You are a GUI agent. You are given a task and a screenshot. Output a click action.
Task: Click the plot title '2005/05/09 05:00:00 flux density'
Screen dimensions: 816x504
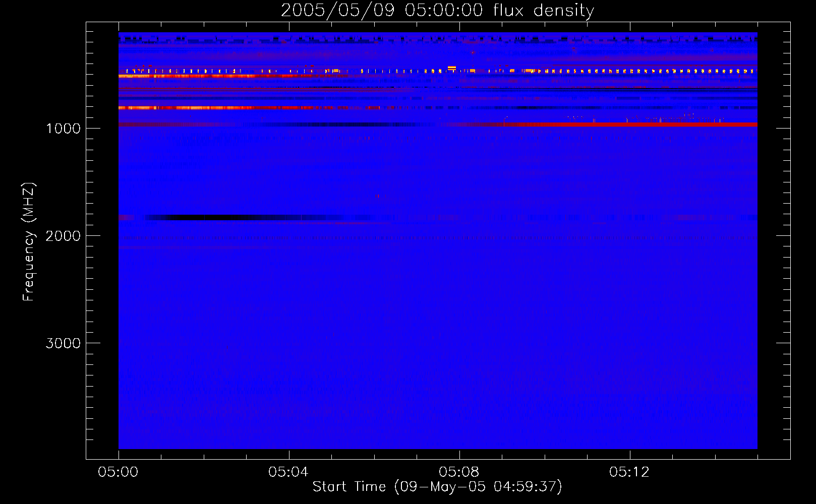tap(437, 11)
